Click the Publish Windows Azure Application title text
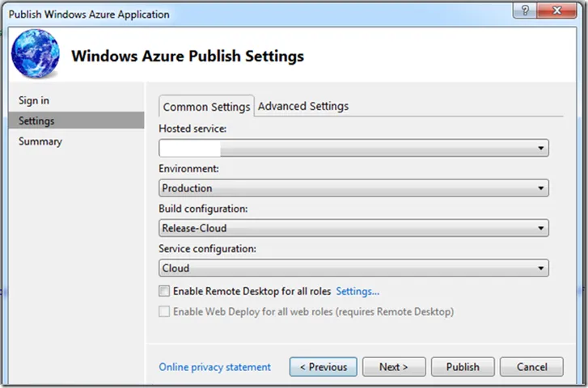 89,15
